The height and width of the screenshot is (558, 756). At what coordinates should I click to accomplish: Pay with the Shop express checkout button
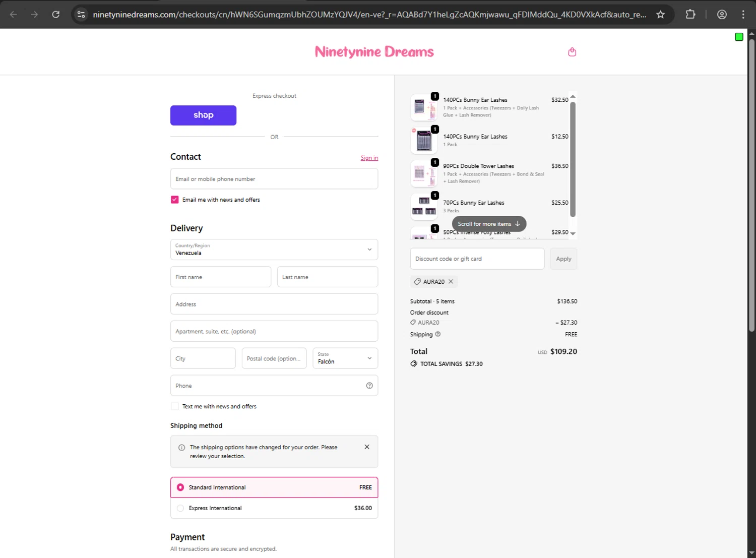point(203,115)
